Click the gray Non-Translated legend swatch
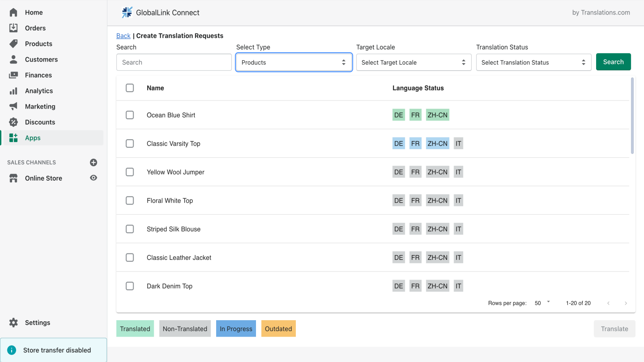This screenshot has height=362, width=644. 185,329
